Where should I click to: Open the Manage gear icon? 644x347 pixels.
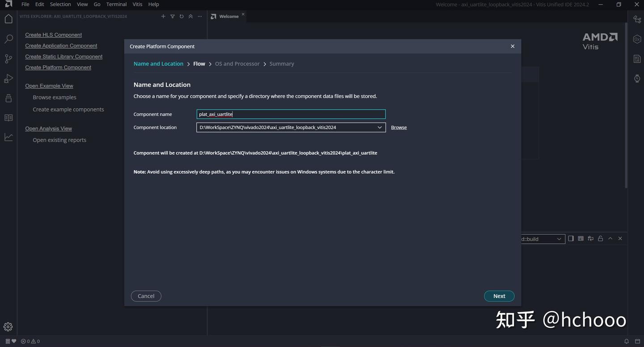(8, 327)
